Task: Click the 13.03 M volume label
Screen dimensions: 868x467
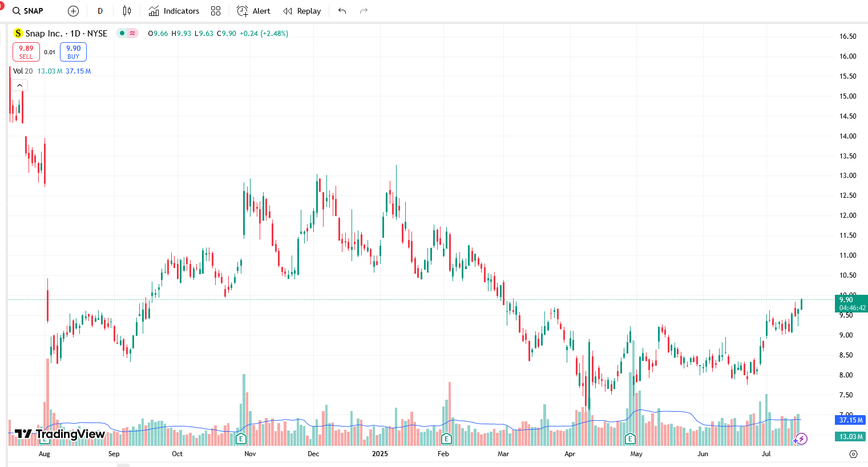Action: [x=850, y=437]
